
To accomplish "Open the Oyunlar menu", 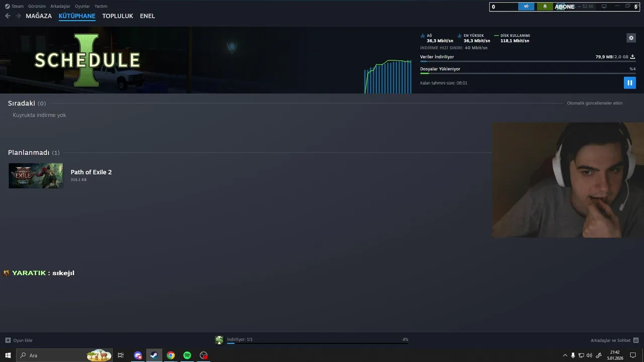I will pyautogui.click(x=83, y=6).
